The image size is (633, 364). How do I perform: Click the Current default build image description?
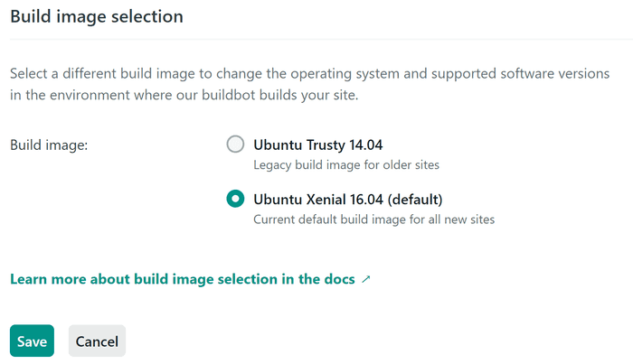(373, 219)
